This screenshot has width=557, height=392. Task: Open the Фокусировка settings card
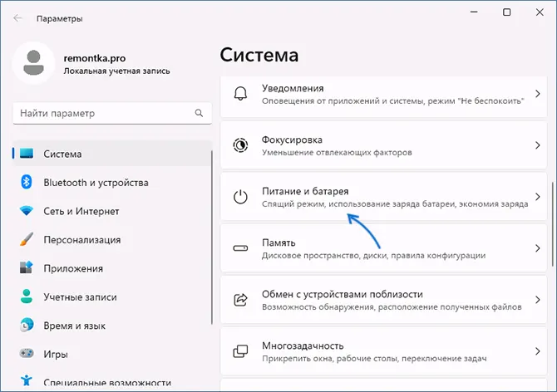[x=383, y=145]
